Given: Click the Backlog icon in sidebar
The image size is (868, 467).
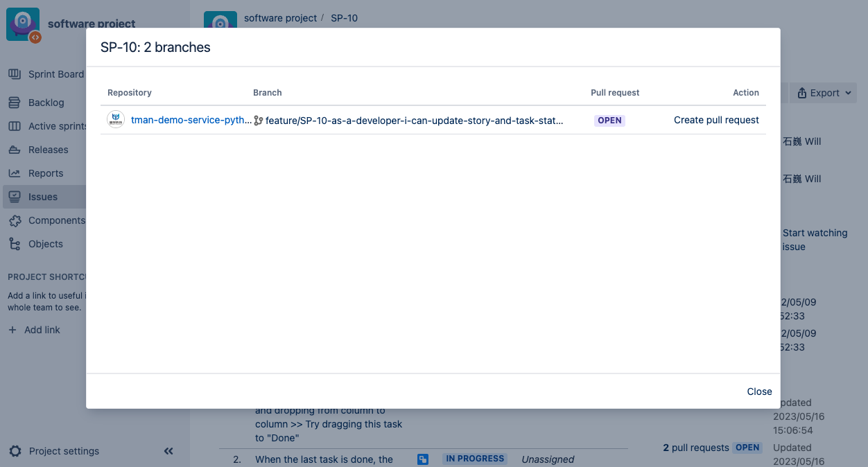Looking at the screenshot, I should (14, 103).
